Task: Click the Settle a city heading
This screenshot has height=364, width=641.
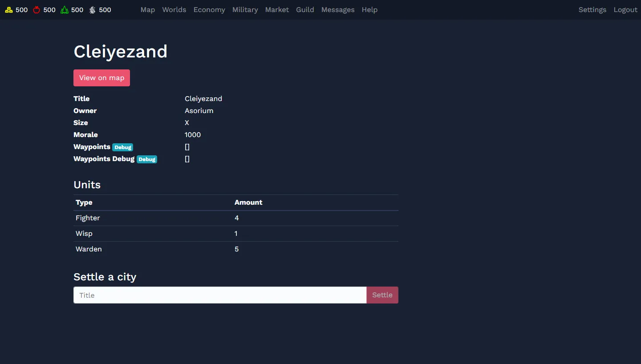Action: tap(105, 277)
